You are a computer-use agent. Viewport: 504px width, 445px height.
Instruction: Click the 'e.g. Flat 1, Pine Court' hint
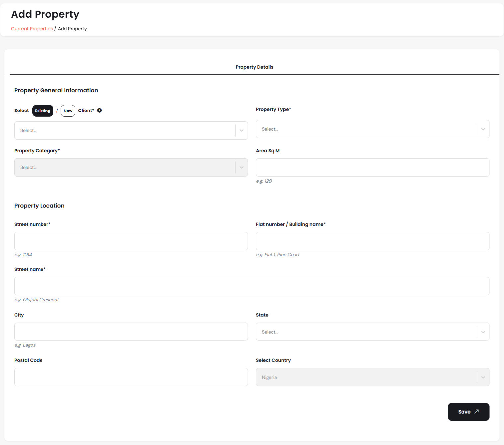278,255
